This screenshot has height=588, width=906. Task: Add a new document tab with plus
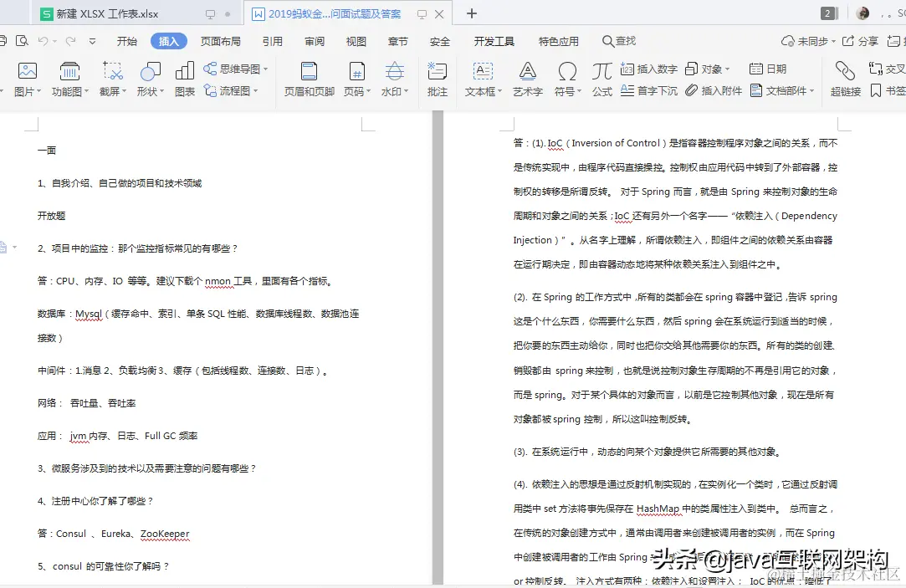click(x=472, y=13)
